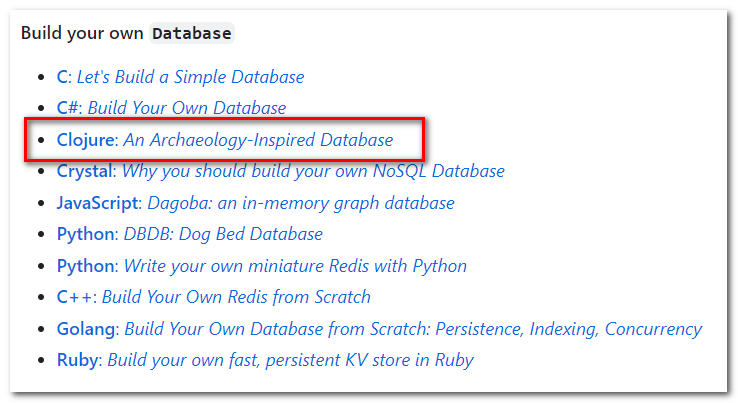Open "Build Your Own Redis from Scratch" link
The image size is (738, 403).
click(236, 297)
